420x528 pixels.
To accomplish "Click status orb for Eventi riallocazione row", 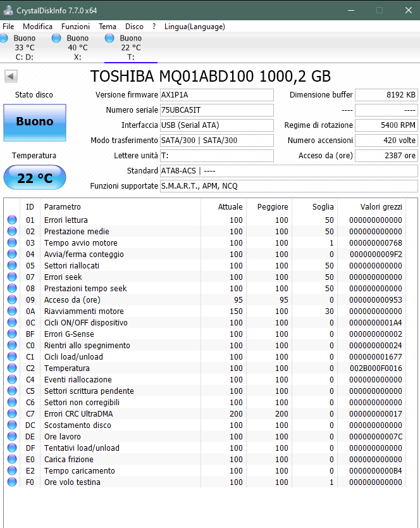I will coord(12,379).
